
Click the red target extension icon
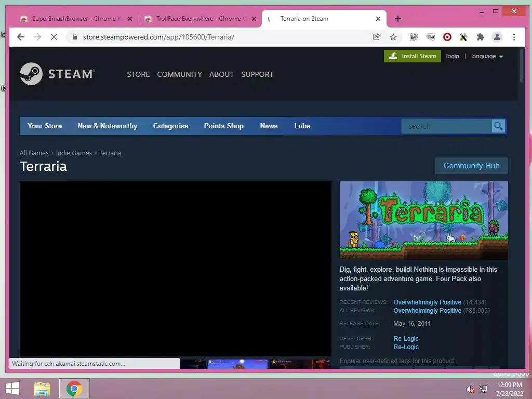click(x=447, y=37)
